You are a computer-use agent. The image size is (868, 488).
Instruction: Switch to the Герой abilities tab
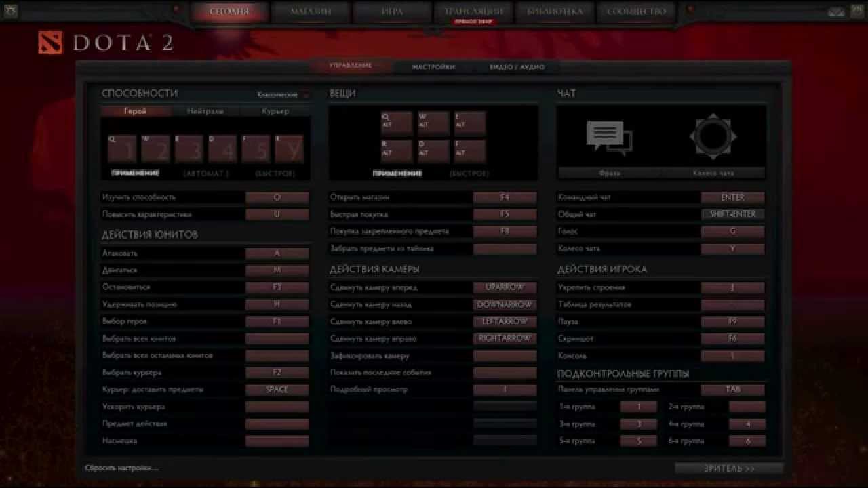136,111
